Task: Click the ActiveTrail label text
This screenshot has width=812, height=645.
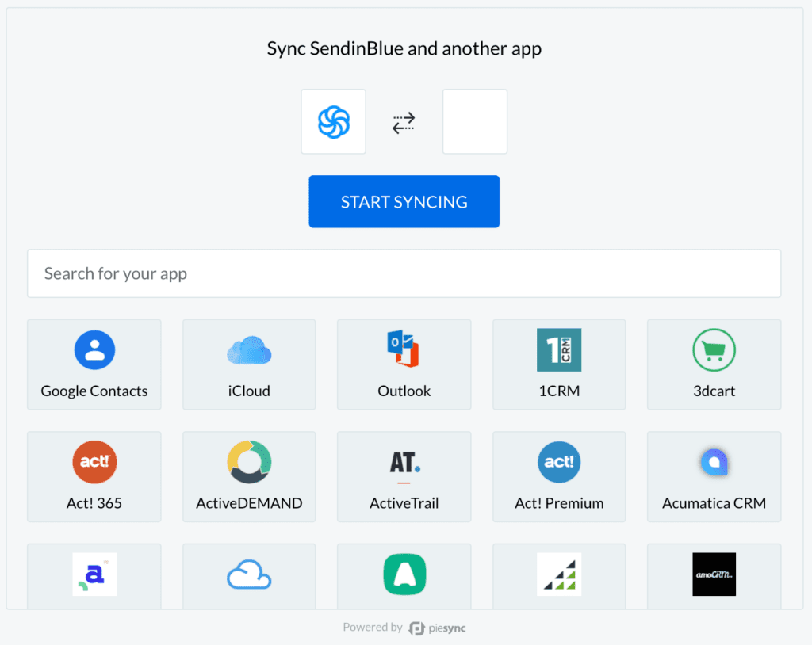Action: pyautogui.click(x=404, y=503)
